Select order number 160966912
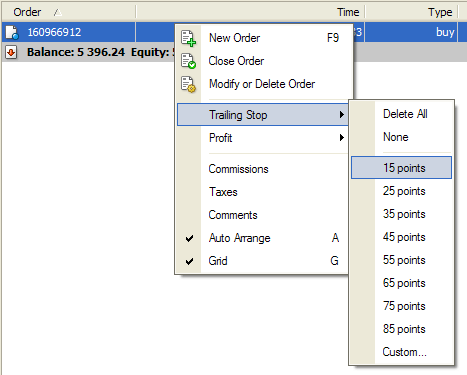 54,32
